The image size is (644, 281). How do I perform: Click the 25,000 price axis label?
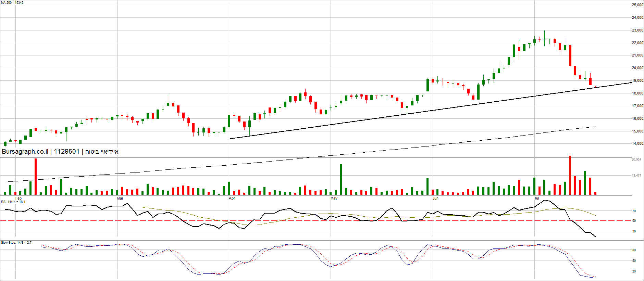(637, 5)
